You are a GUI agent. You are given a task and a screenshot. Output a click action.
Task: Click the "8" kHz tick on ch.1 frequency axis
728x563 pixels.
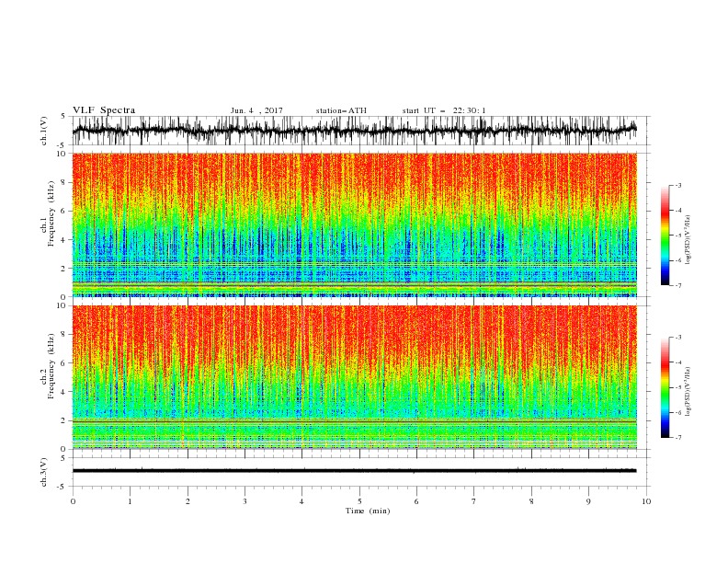64,182
